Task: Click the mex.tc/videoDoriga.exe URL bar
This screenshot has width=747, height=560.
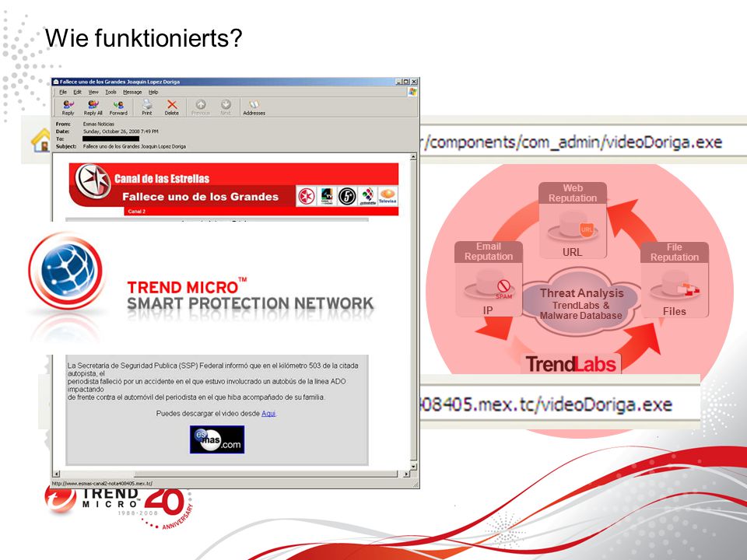Action: pos(559,404)
